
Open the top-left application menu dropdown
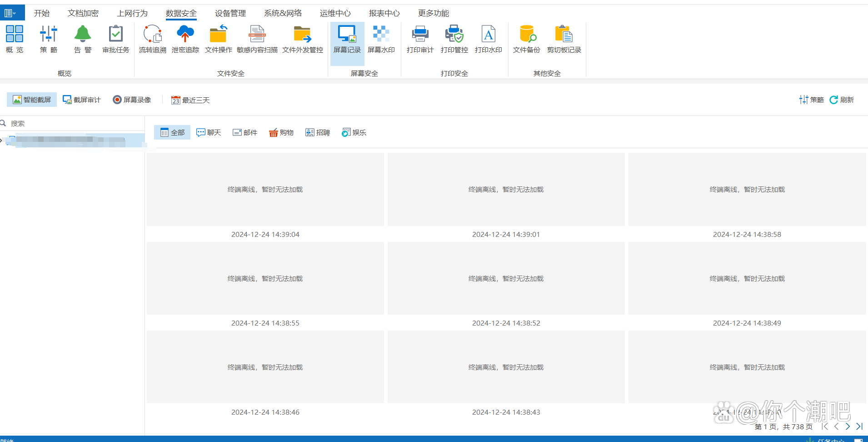click(x=10, y=13)
